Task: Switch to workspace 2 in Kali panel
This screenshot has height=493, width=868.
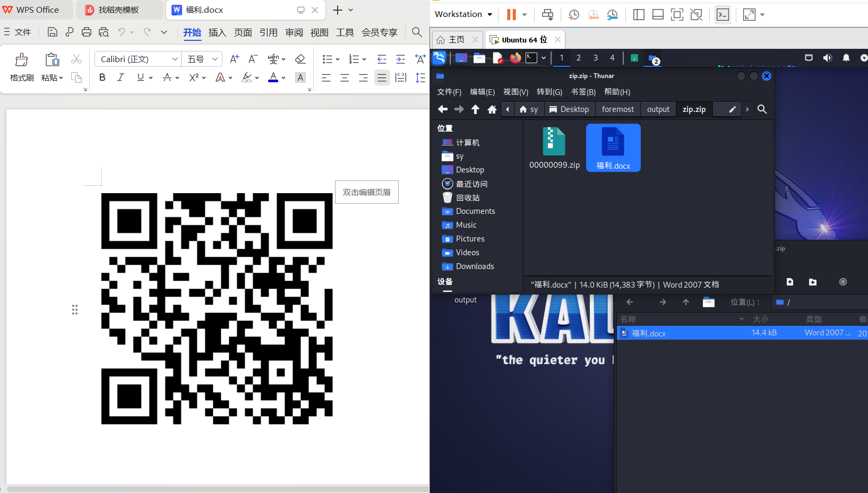Action: (x=578, y=58)
